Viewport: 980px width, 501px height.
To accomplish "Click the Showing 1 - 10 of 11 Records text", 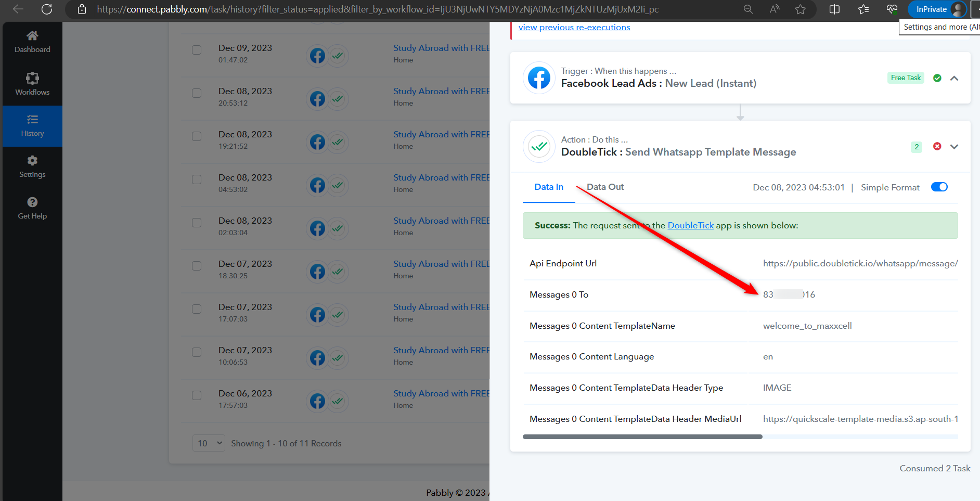I will (286, 444).
